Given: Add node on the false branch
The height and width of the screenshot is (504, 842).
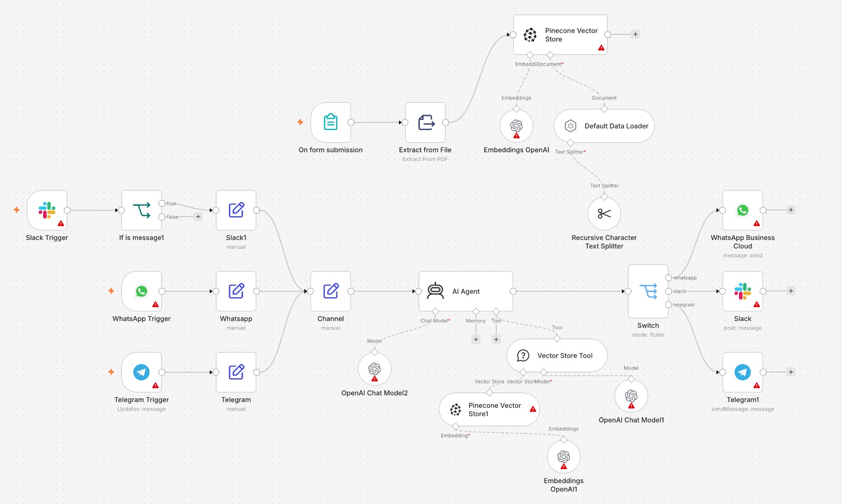Looking at the screenshot, I should (x=198, y=216).
